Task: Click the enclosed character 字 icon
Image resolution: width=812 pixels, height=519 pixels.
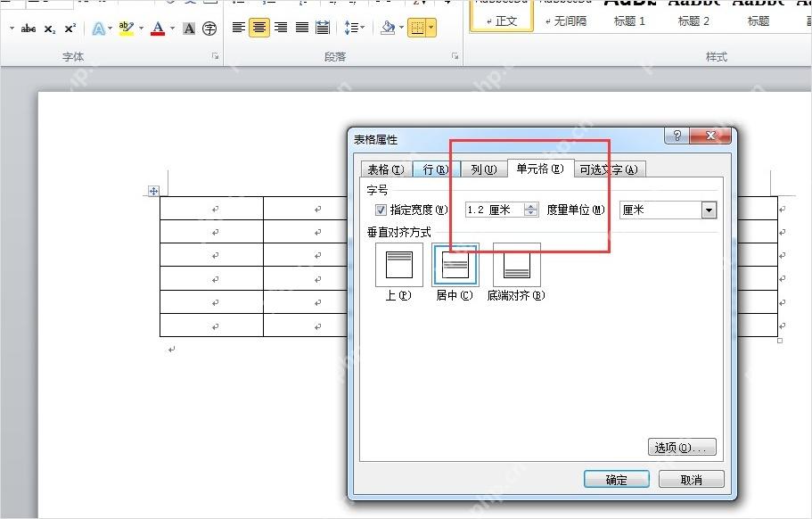Action: (209, 29)
